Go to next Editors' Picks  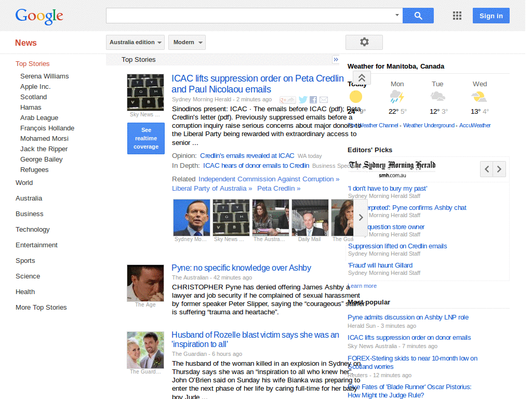click(499, 169)
